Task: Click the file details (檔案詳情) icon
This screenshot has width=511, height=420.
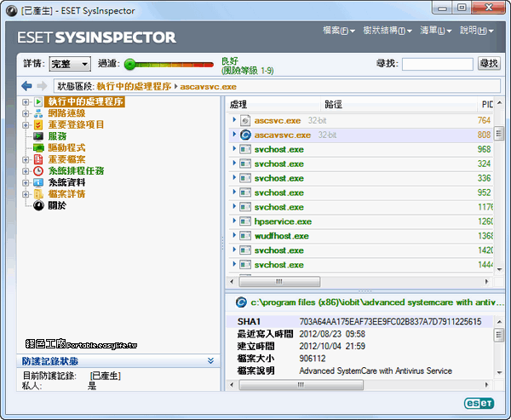Action: (38, 194)
